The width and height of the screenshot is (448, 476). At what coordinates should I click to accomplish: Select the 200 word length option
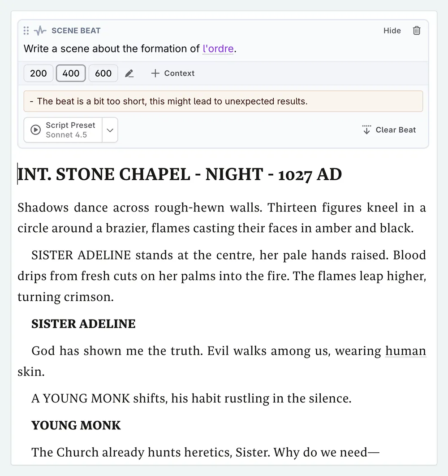coord(39,74)
